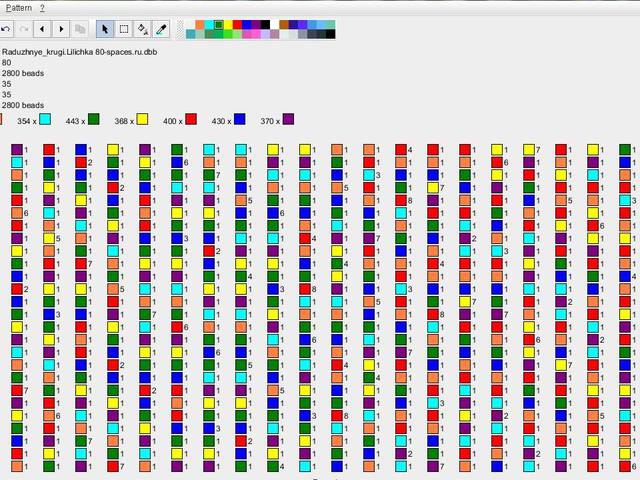Pick the yellow swatch in the toolbar palette
Image resolution: width=640 pixels, height=480 pixels.
tap(228, 24)
